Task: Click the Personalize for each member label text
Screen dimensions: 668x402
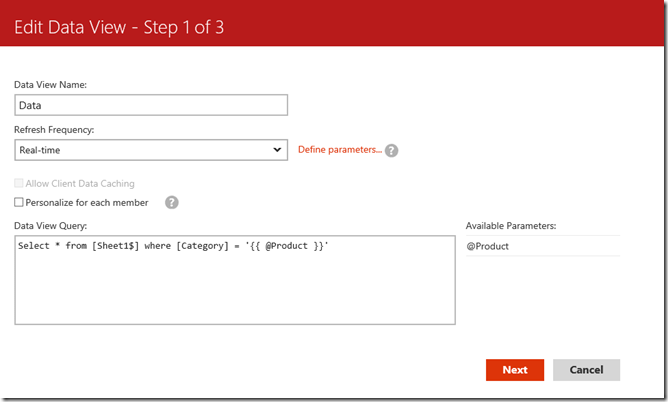Action: (87, 203)
